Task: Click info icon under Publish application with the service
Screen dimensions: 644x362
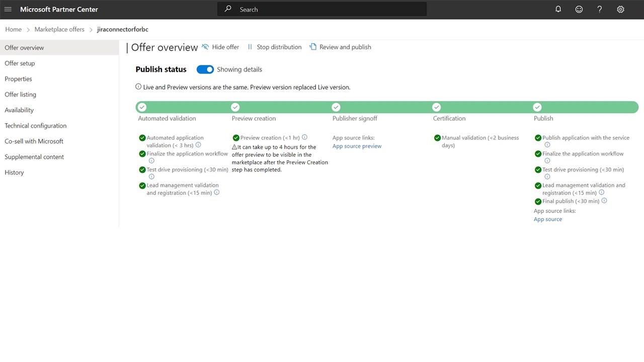Action: pyautogui.click(x=547, y=145)
